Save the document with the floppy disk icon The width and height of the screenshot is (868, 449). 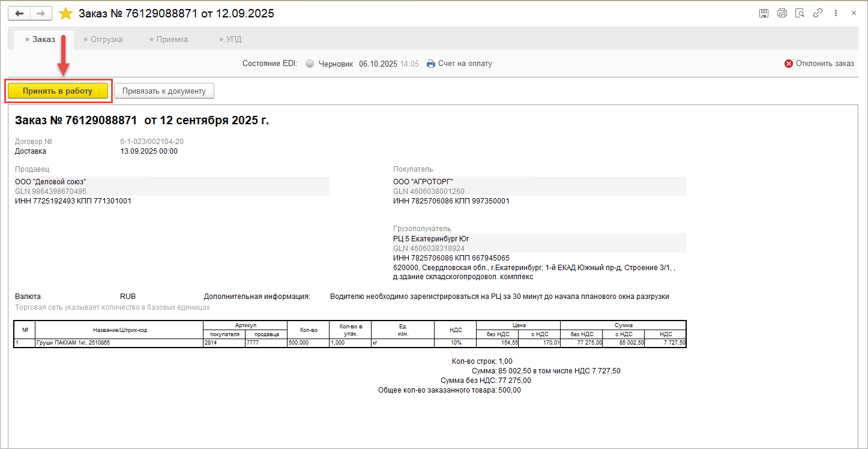pyautogui.click(x=764, y=13)
